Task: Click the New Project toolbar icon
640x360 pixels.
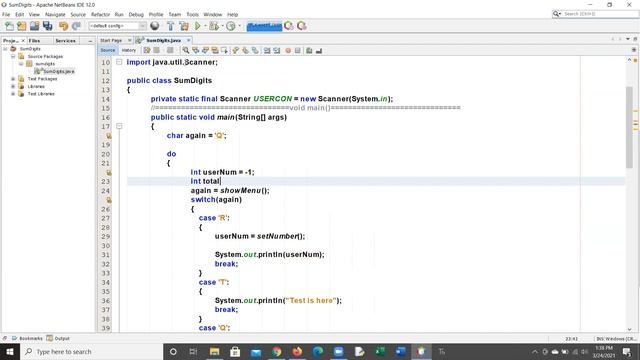Action: pos(22,26)
